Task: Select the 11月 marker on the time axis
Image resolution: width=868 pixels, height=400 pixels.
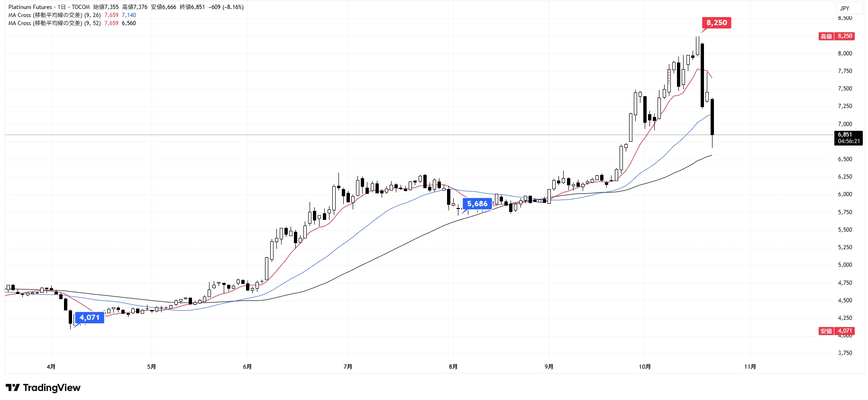Action: (750, 367)
